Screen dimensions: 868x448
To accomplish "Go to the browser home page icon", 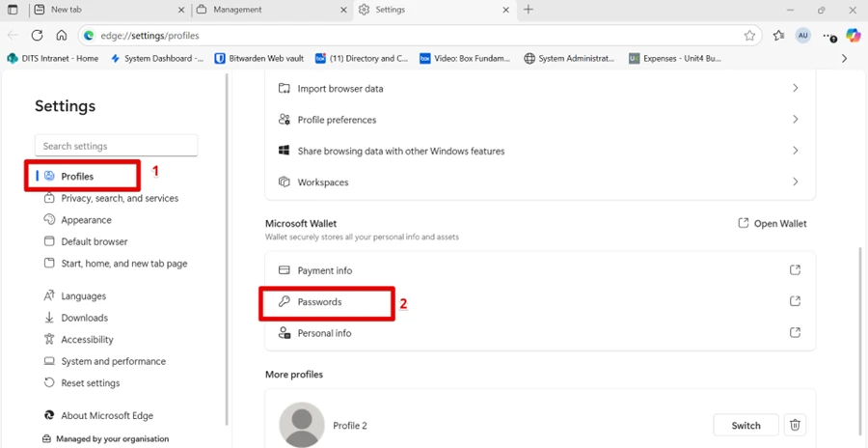I will [x=61, y=35].
